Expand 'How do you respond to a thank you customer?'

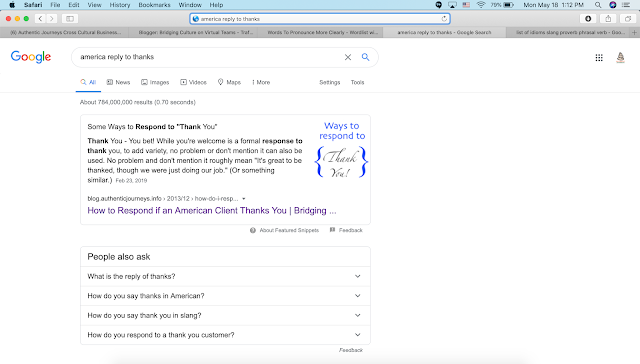click(x=225, y=335)
